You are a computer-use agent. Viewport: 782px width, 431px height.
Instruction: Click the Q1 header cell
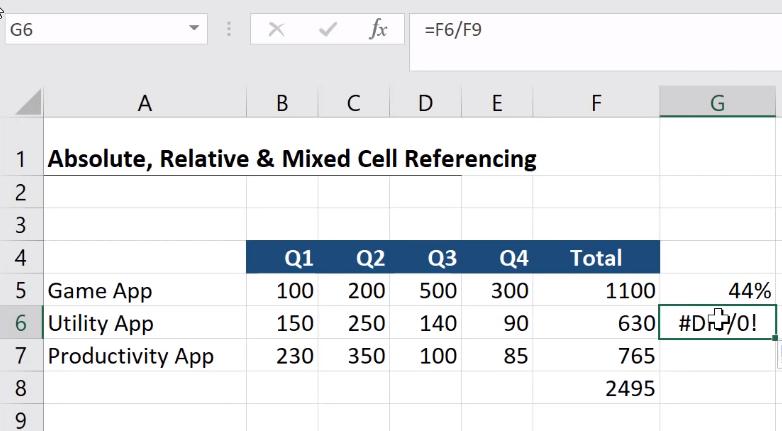coord(282,259)
